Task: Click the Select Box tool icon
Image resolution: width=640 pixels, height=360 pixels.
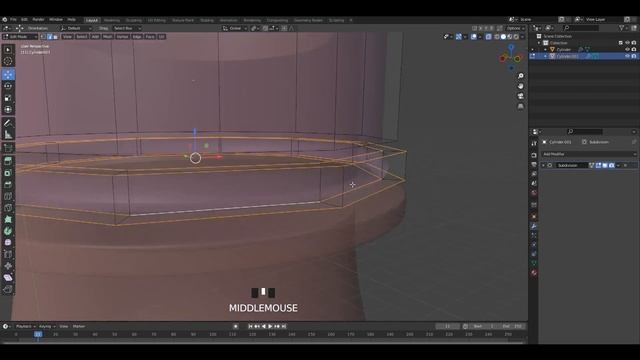Action: 8,49
